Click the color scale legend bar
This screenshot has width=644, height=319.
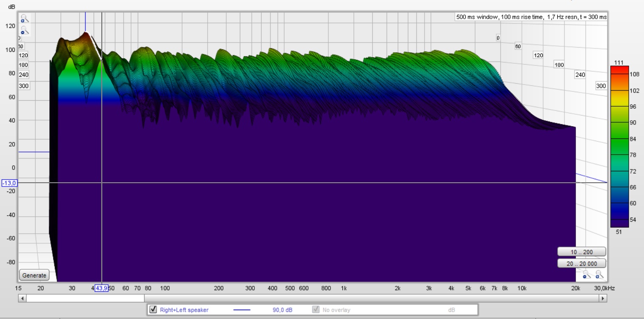click(619, 147)
